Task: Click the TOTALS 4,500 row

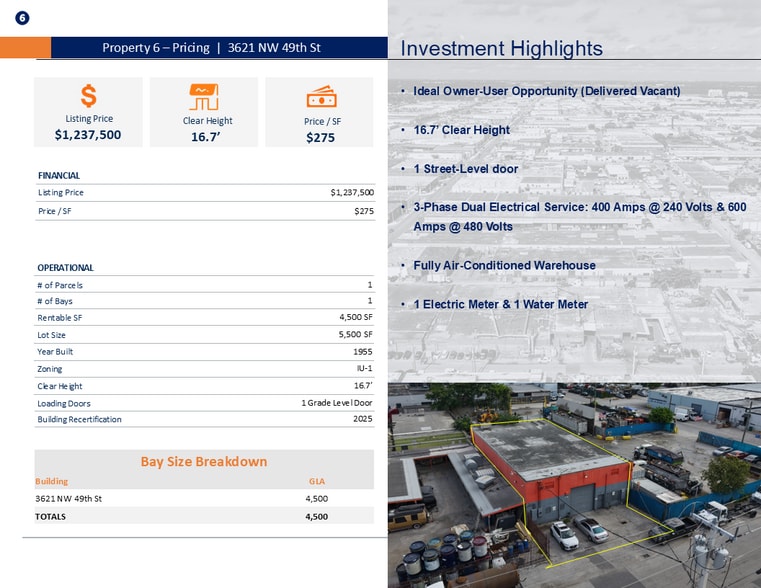Action: coord(204,516)
